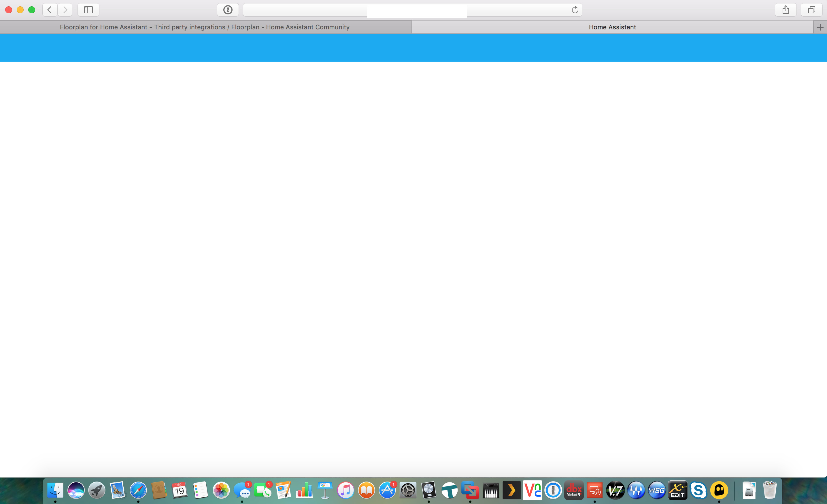
Task: Switch to Floorplan Home Assistant Community tab
Action: (x=205, y=27)
